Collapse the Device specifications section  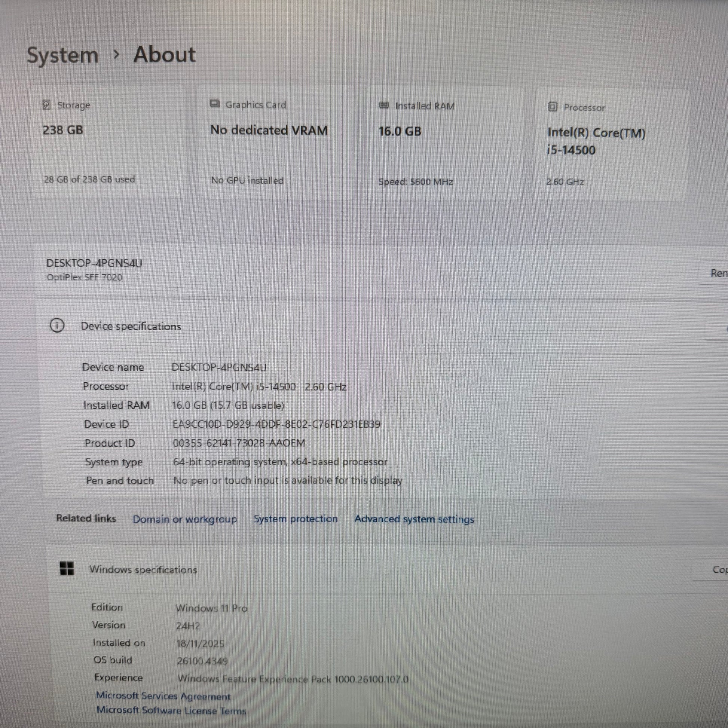pos(377,326)
